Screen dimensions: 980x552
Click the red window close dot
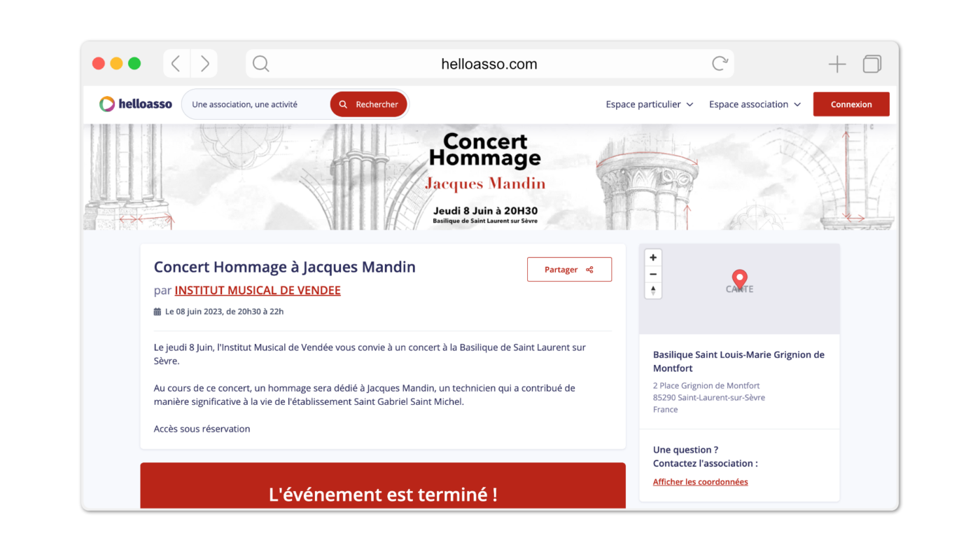[x=99, y=64]
